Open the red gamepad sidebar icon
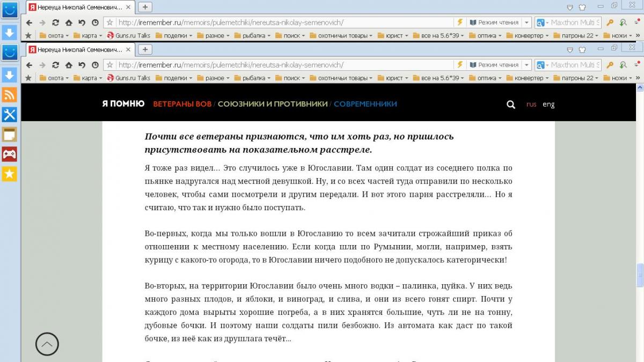 10,154
